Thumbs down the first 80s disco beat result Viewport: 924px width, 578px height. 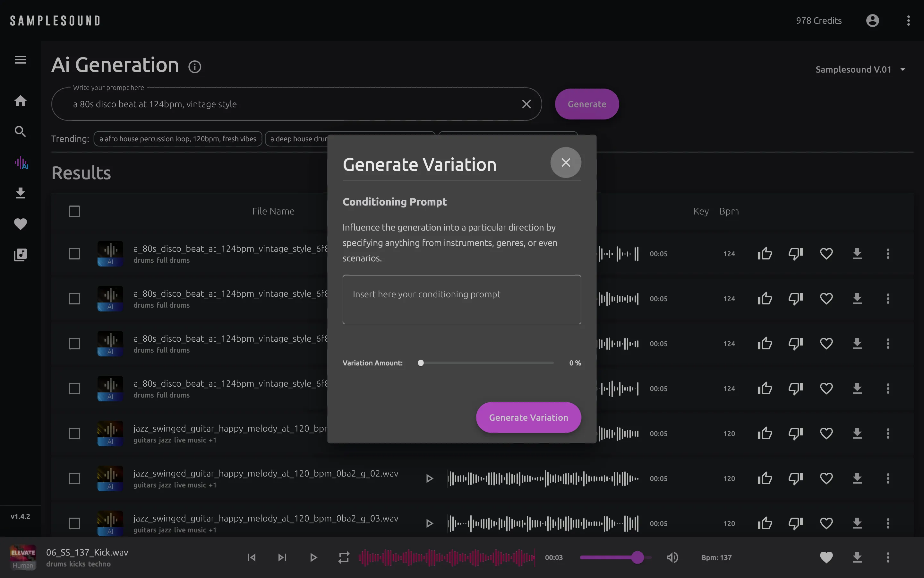point(796,253)
